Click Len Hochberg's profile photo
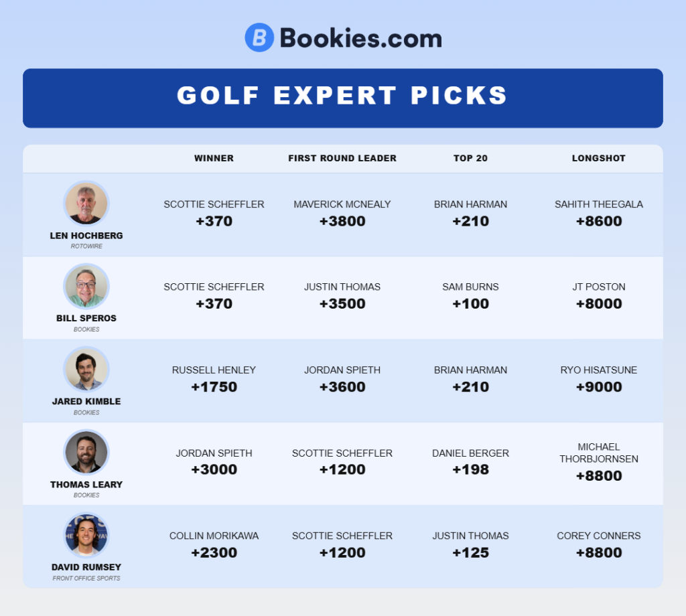The image size is (686, 616). [86, 204]
